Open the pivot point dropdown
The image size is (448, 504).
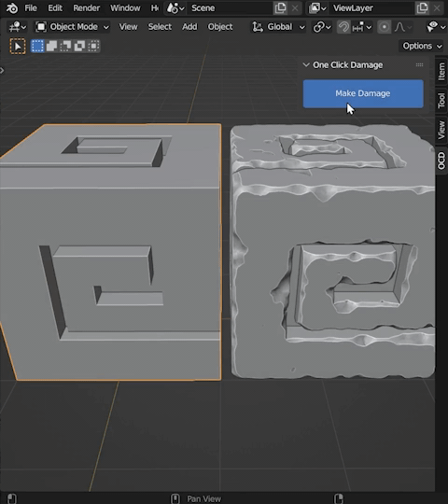322,27
